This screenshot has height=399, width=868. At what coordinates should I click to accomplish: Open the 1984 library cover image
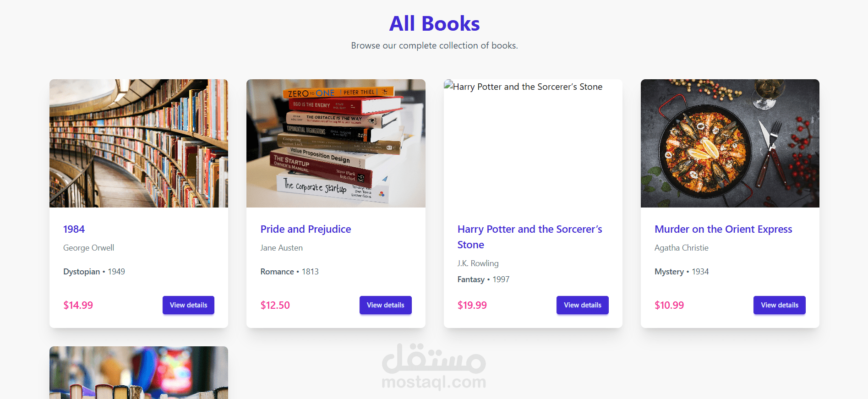click(139, 143)
